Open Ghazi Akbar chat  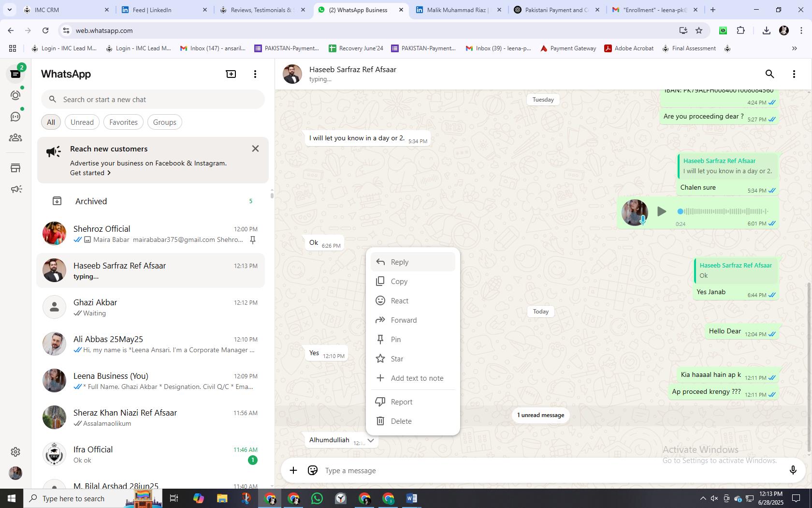tap(151, 307)
